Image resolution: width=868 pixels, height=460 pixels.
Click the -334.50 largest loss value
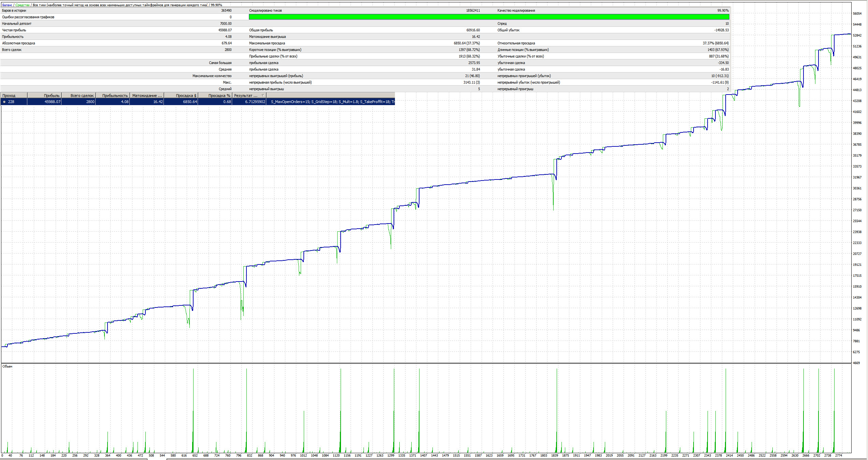tap(723, 63)
